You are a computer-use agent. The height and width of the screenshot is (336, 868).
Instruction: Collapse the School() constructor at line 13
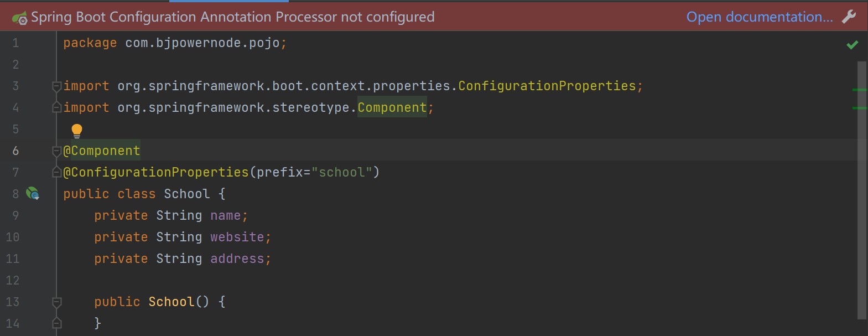point(56,302)
